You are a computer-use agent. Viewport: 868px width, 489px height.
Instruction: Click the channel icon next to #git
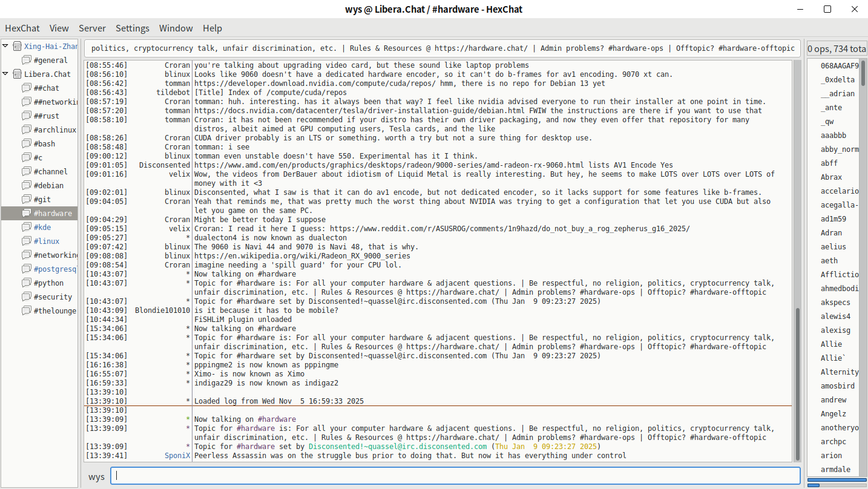(x=26, y=200)
